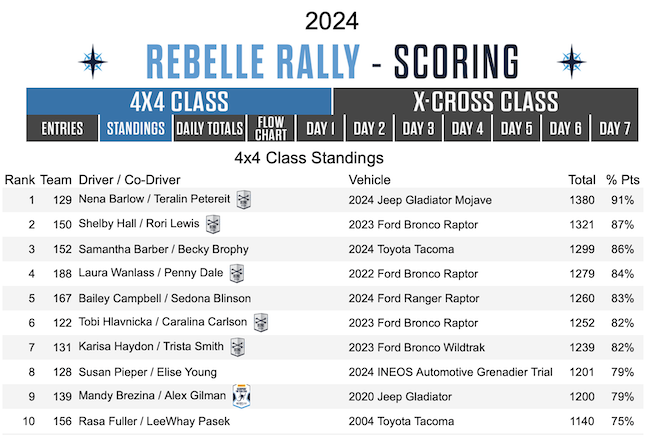
Task: Select the 4X4 Class header
Action: (179, 101)
